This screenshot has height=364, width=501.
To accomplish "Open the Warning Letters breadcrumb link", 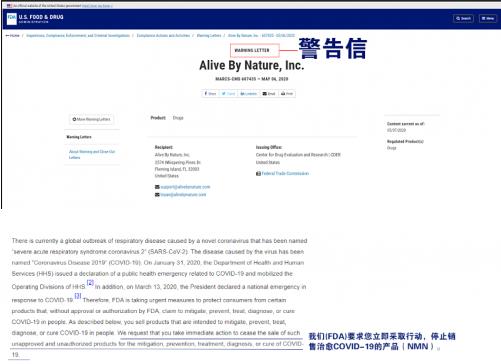I will 209,35.
